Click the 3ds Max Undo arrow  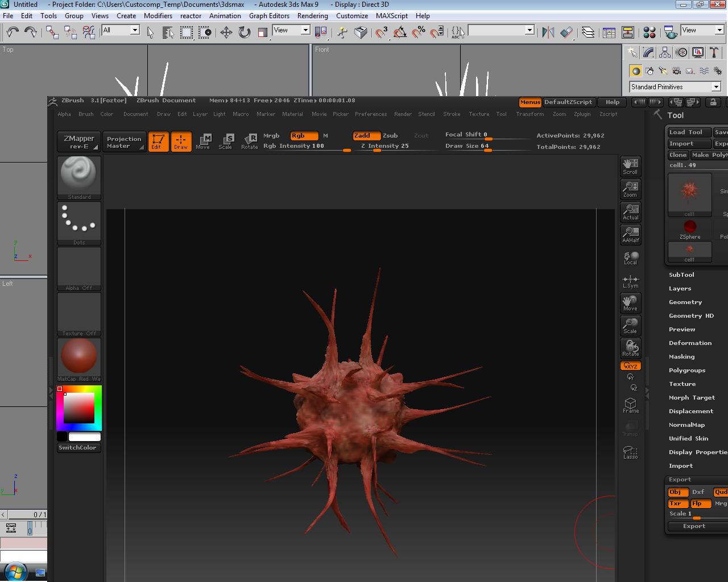point(13,32)
